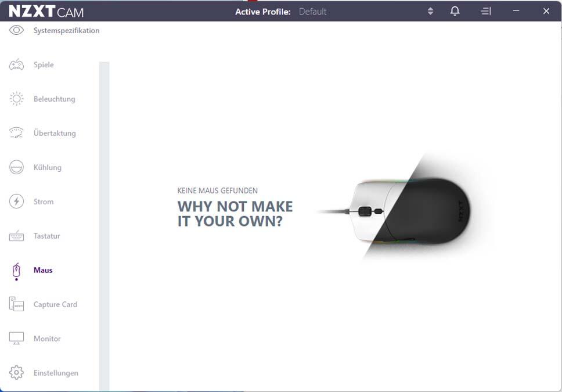Click the Einstellungen gear icon
Screen dimensions: 562x392
16,372
